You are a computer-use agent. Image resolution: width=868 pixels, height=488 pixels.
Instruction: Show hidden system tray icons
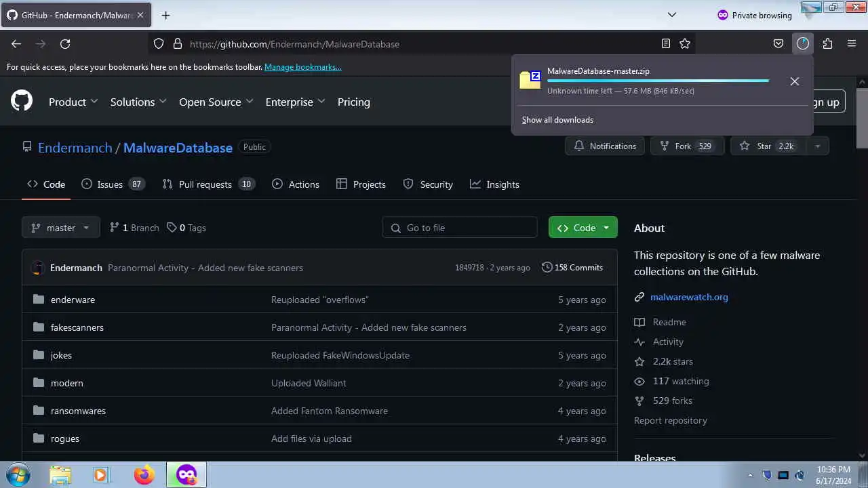pos(750,475)
